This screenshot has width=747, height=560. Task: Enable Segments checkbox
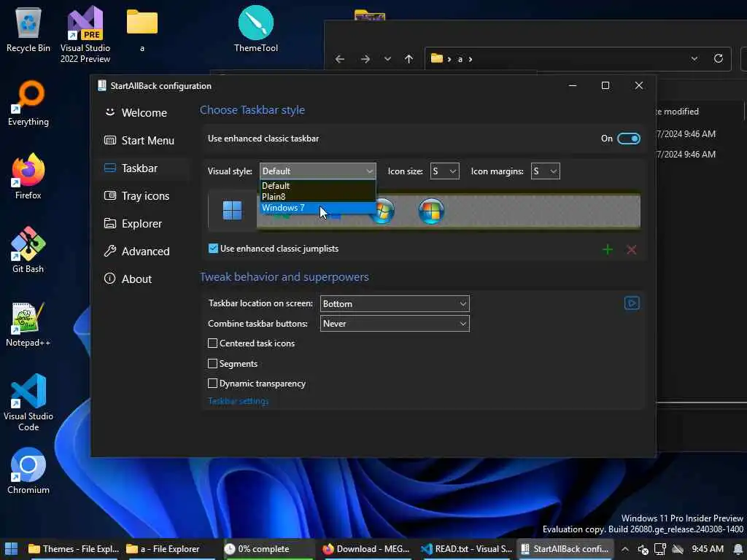click(212, 364)
